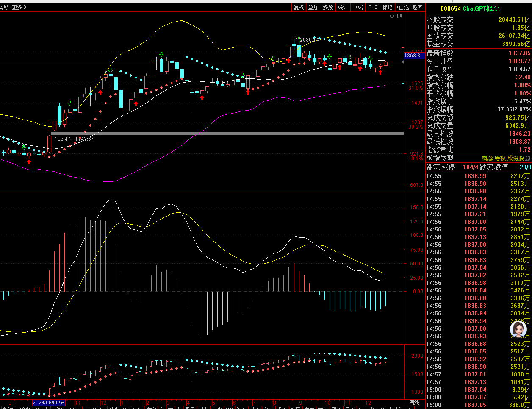Viewport: 532px width, 409px height.
Task: Click the 61.8% retracement level label
Action: tap(416, 88)
